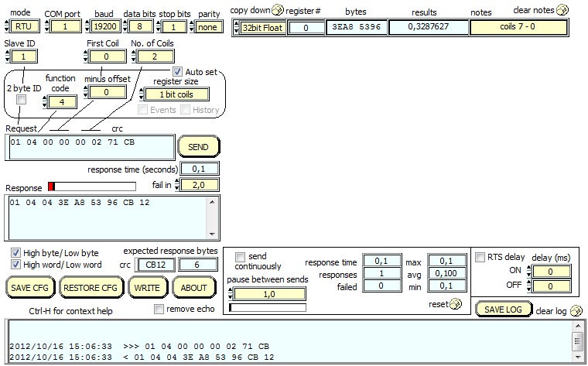588x366 pixels.
Task: Click the greyed History checkbox
Action: [185, 110]
